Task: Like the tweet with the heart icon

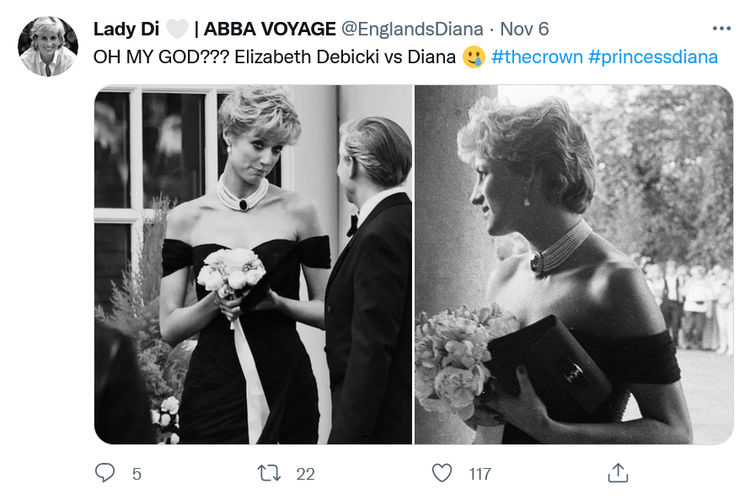Action: pyautogui.click(x=441, y=472)
